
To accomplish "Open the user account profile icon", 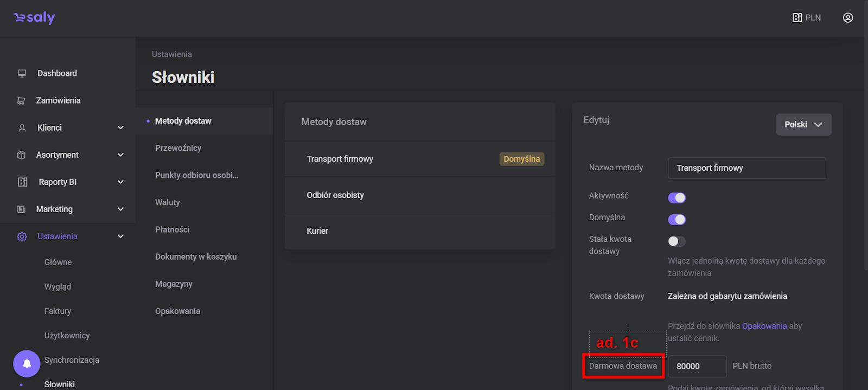I will point(848,18).
